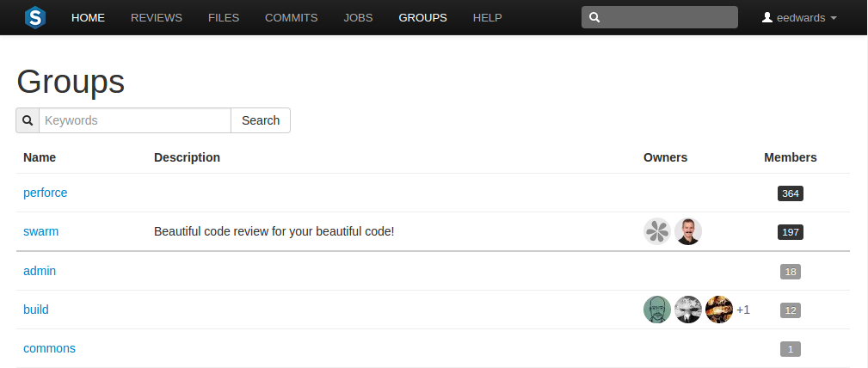Click the magnifier icon in top search bar
Screen dimensions: 868x368
594,18
